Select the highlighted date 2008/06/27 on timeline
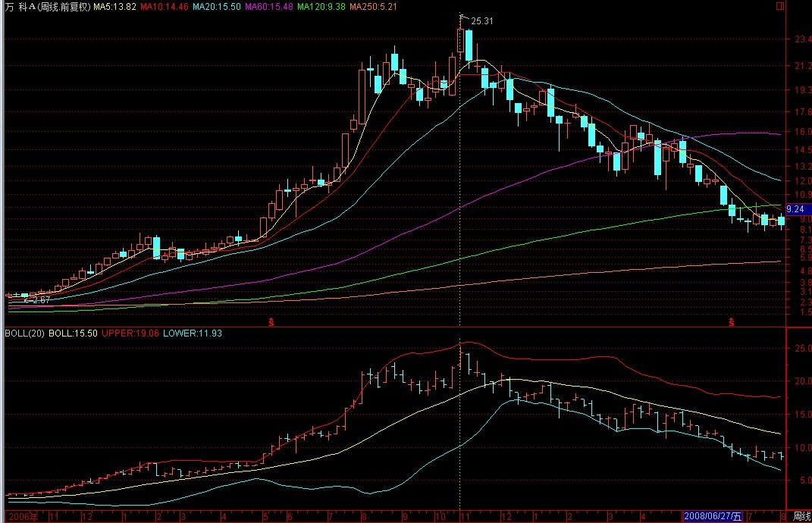812x523 pixels. pyautogui.click(x=713, y=516)
